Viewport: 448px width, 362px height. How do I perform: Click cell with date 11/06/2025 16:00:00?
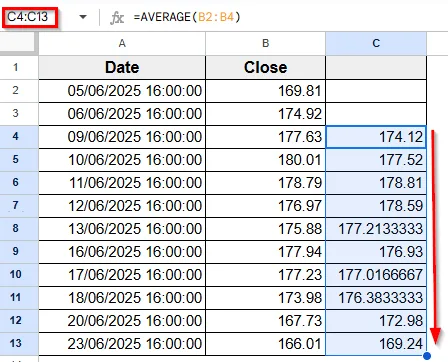(x=122, y=183)
